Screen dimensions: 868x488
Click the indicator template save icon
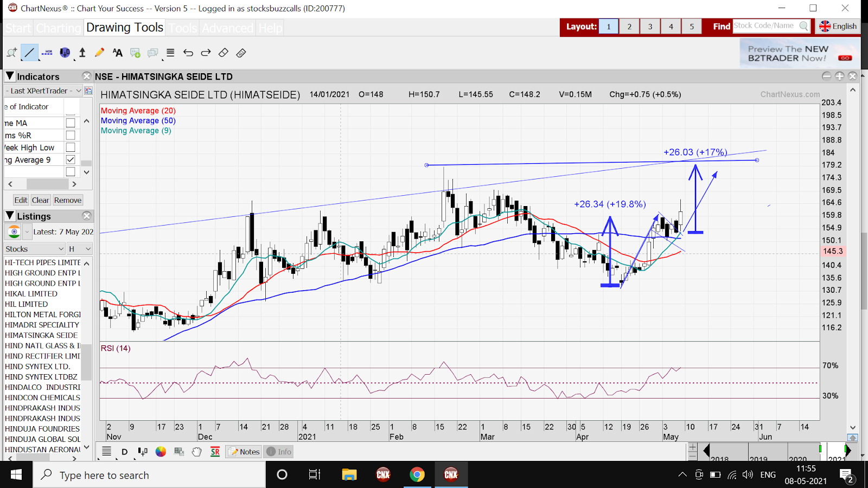(x=88, y=91)
